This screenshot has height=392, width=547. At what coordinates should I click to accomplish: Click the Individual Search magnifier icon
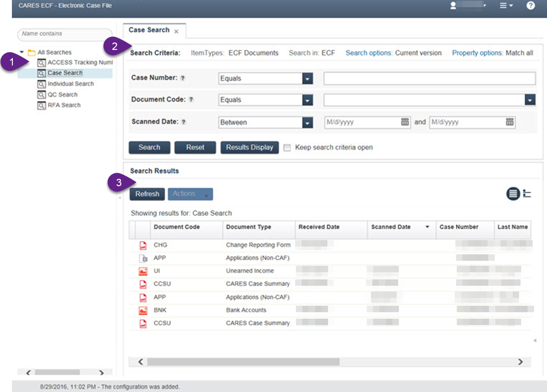42,84
